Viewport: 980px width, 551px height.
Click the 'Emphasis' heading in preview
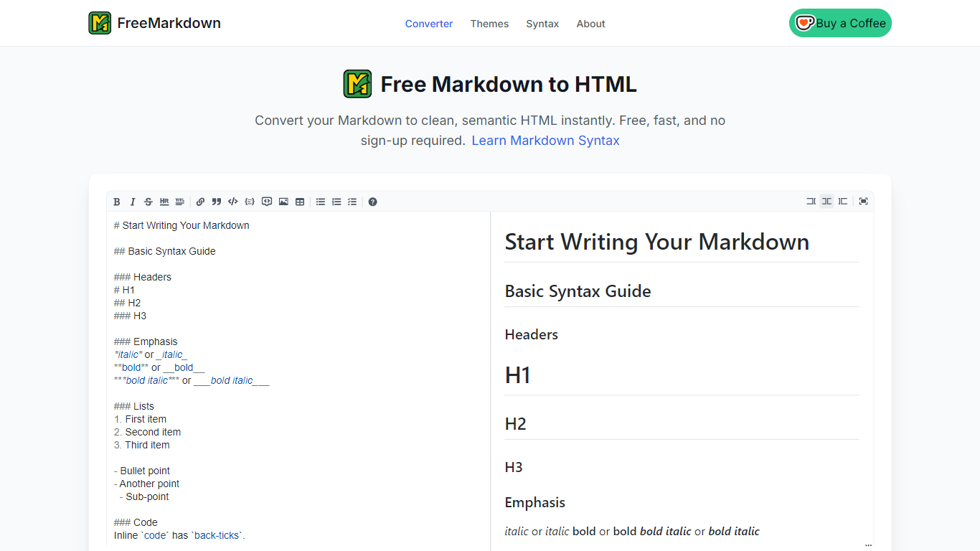pos(535,502)
